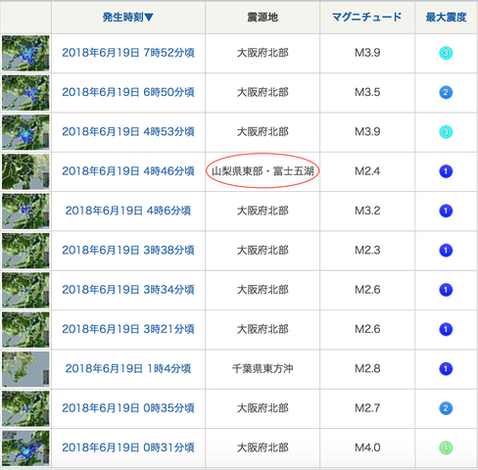478x470 pixels.
Task: View map thumbnail for 7時52分頃 quake
Action: point(26,53)
